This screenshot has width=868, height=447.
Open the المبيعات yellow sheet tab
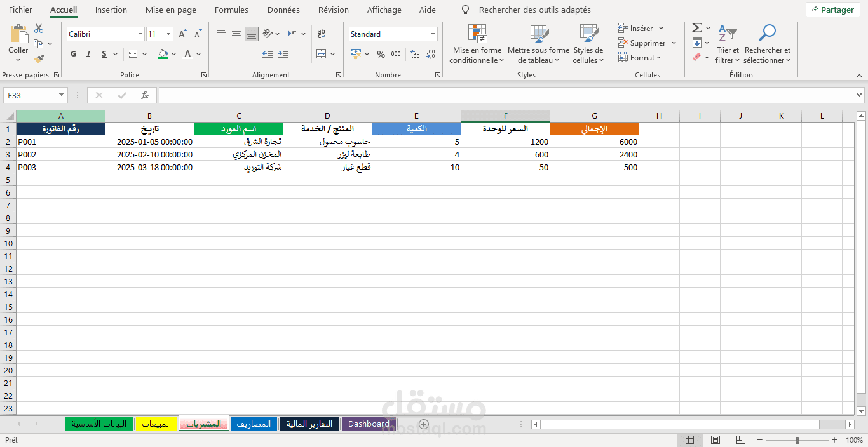coord(156,424)
